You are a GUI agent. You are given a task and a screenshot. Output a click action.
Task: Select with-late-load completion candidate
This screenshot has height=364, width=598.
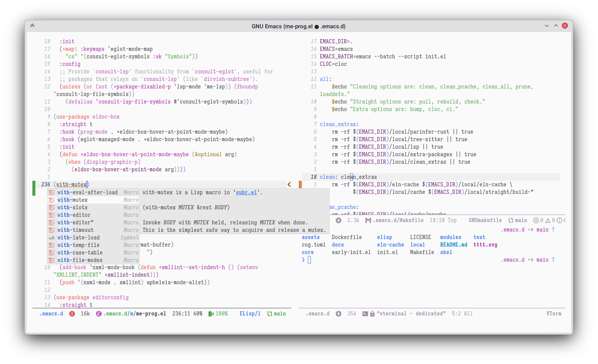(93, 238)
